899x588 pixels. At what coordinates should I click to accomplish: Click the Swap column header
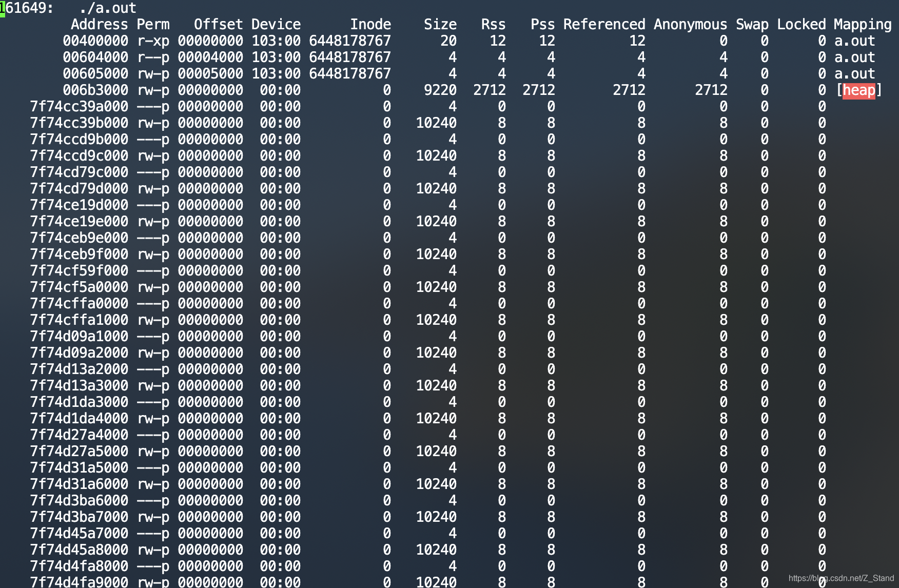click(752, 25)
